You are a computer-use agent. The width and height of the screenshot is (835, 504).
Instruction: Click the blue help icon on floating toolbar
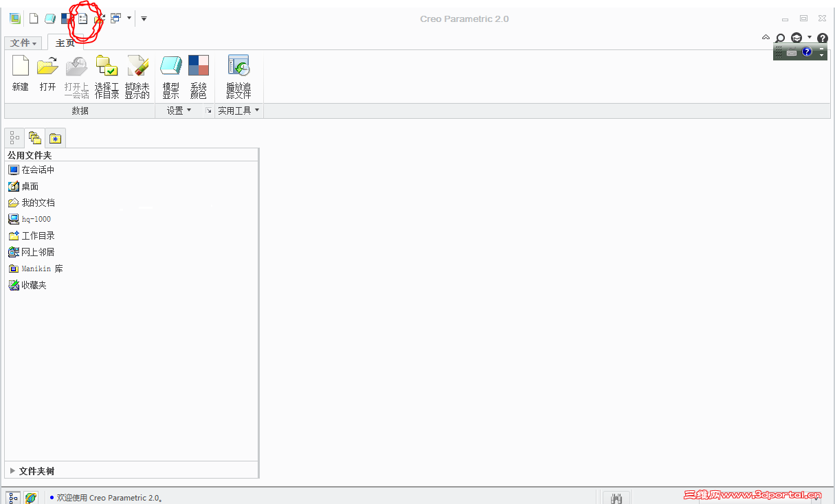click(807, 52)
